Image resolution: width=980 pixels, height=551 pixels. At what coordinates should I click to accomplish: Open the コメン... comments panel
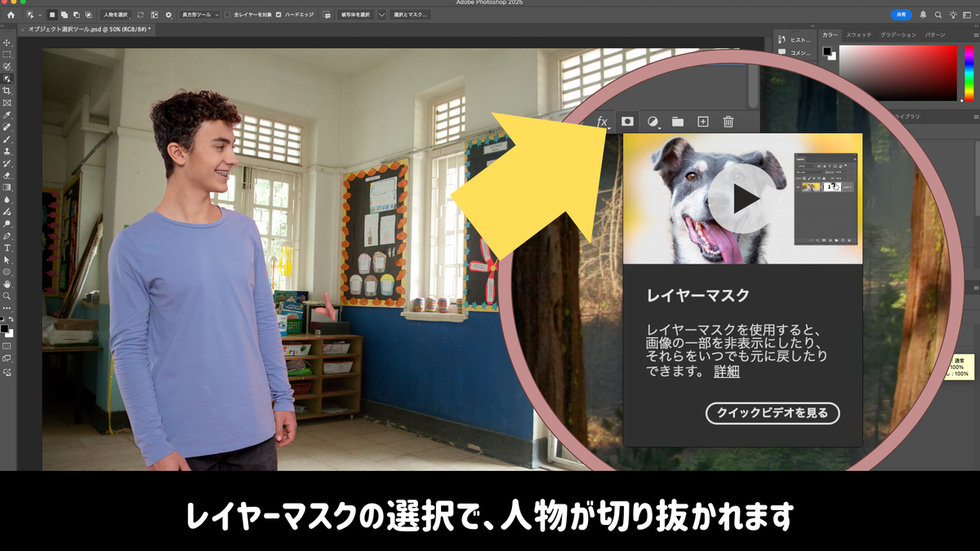coord(795,53)
